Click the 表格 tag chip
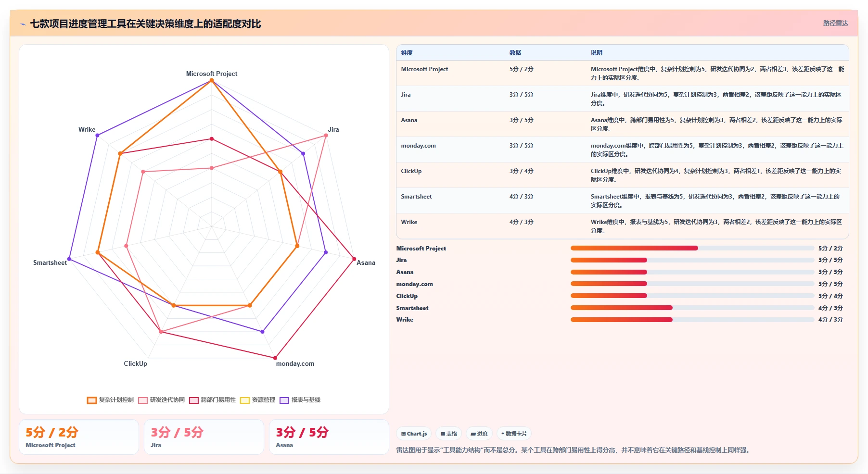 coord(448,434)
